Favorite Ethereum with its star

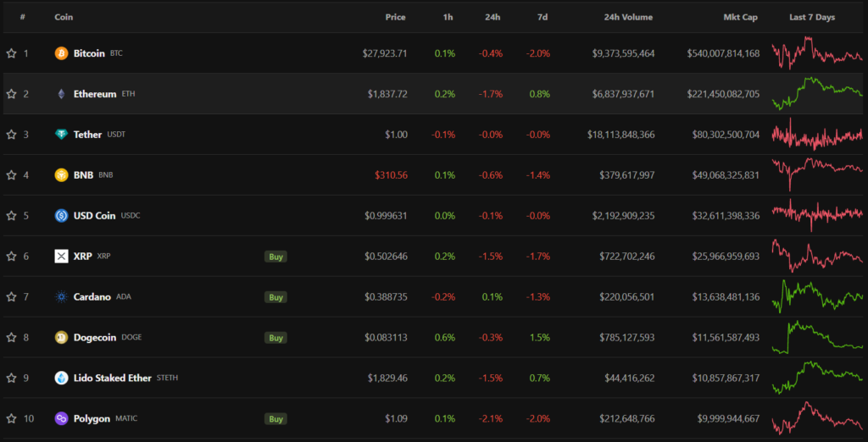click(x=11, y=94)
